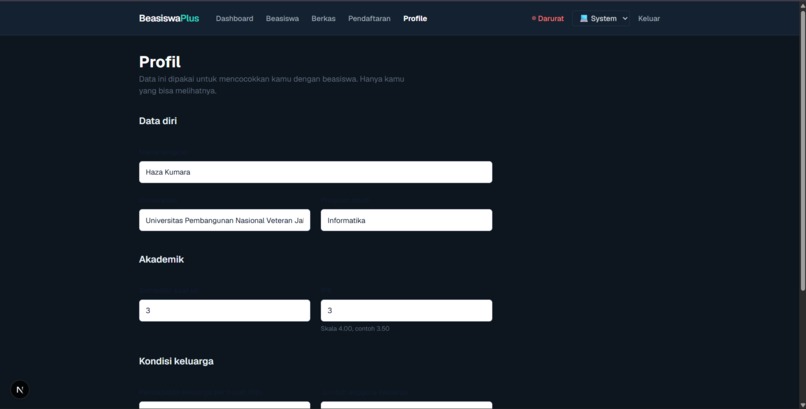Click the IPK field above Skala 4.00 hint
806x409 pixels.
(x=406, y=310)
